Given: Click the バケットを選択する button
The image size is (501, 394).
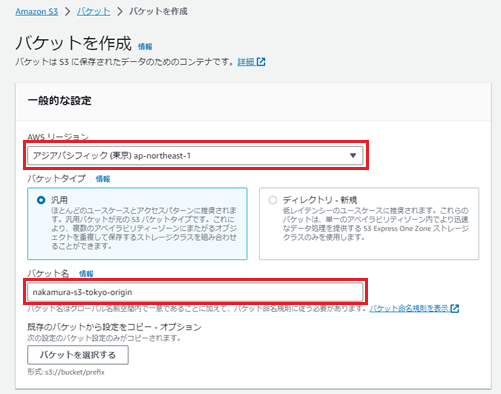Looking at the screenshot, I should pos(78,355).
